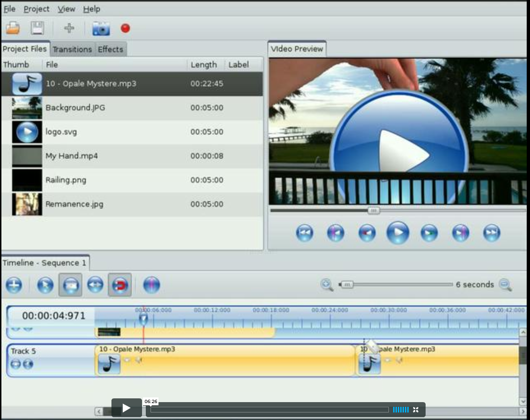
Task: Open the File menu
Action: (x=9, y=9)
